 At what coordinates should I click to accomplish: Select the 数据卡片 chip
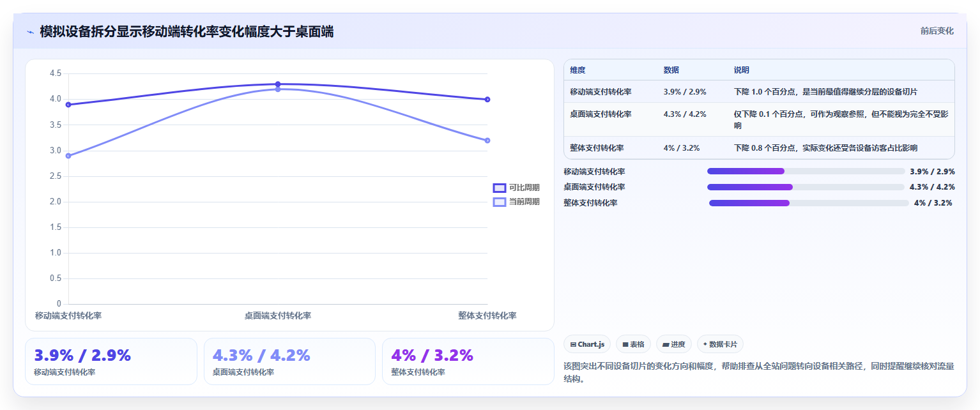pyautogui.click(x=720, y=344)
